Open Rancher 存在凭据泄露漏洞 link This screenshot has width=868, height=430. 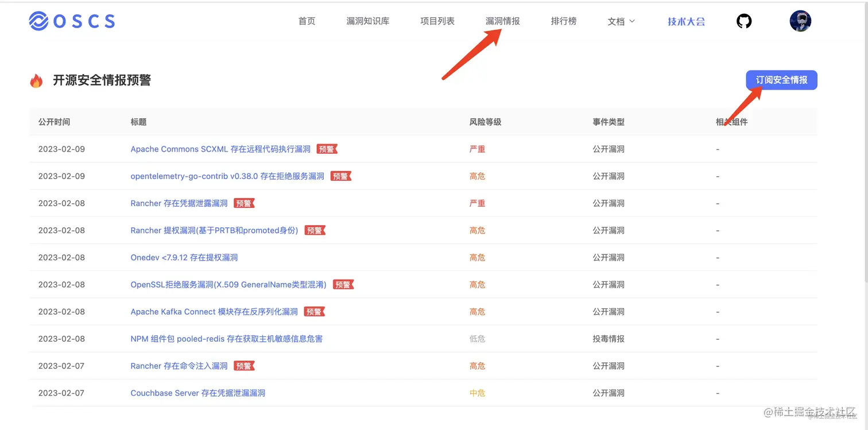(179, 203)
